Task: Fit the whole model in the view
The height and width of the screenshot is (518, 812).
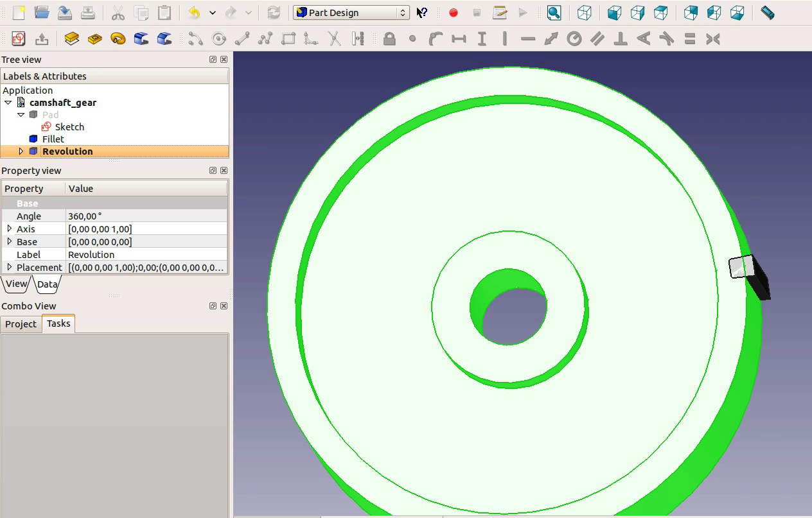Action: tap(554, 12)
